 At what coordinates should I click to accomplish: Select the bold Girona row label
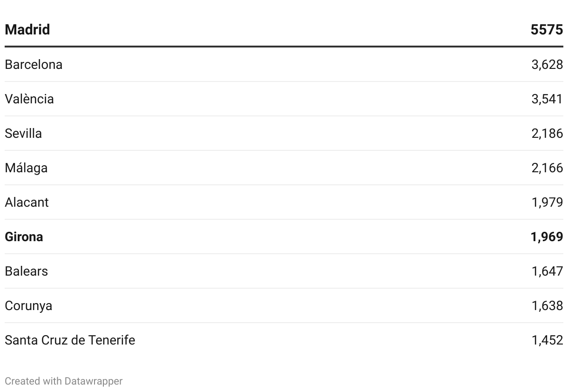click(x=24, y=237)
